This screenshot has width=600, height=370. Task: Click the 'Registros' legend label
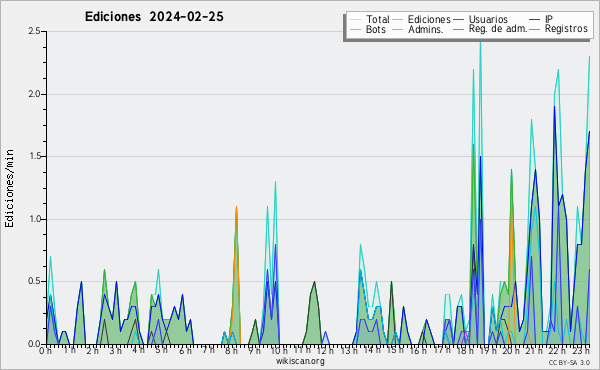click(x=566, y=29)
